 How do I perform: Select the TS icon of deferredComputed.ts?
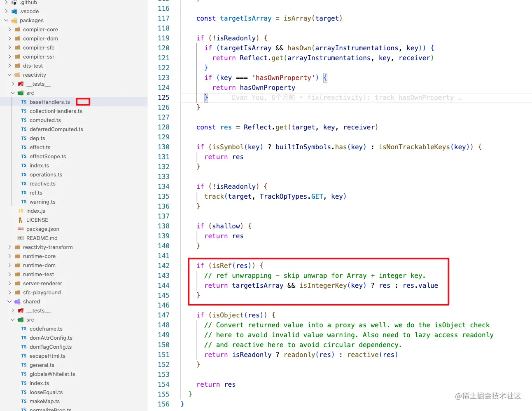pyautogui.click(x=24, y=129)
